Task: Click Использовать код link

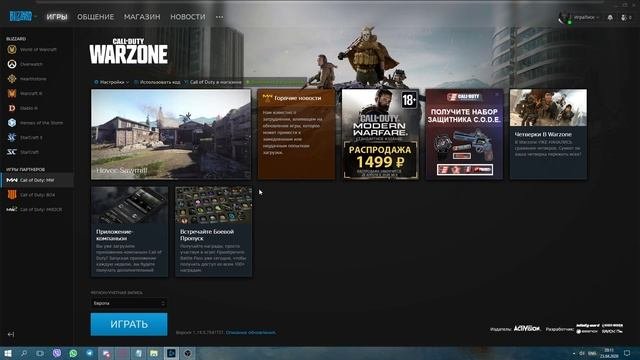Action: pyautogui.click(x=157, y=82)
